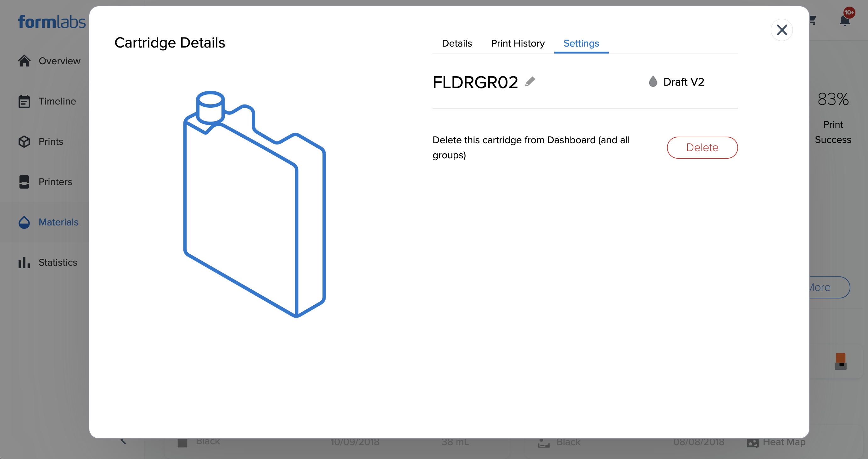Select the formlabs logo
868x459 pixels.
(x=52, y=21)
